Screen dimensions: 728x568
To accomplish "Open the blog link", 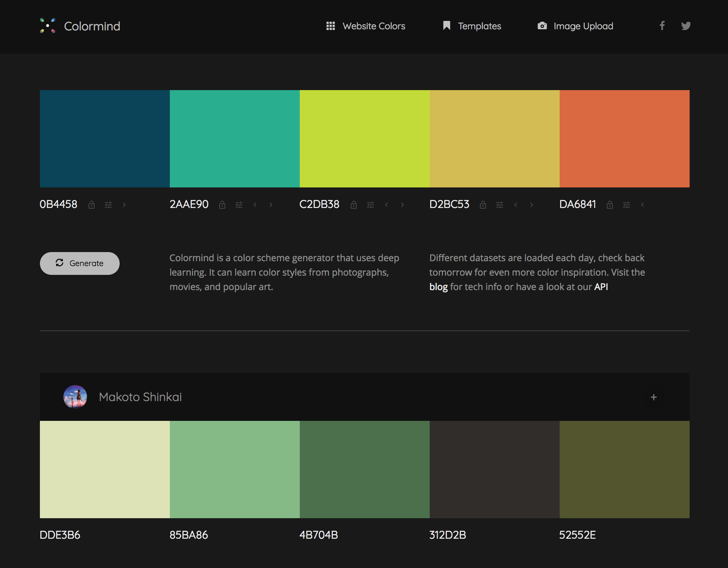I will coord(438,287).
